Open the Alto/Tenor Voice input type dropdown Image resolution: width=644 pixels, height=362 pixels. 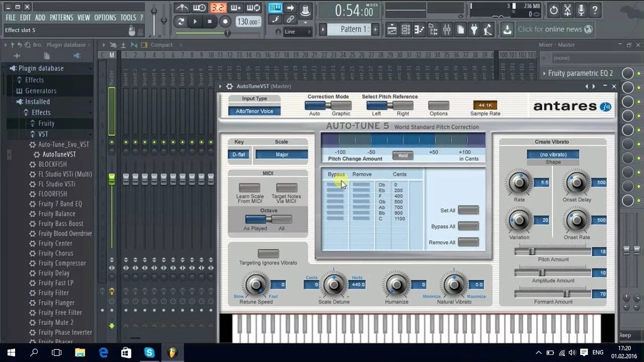pos(255,111)
